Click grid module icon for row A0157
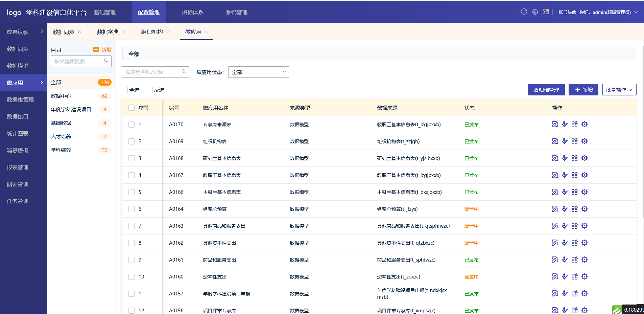 tap(575, 293)
